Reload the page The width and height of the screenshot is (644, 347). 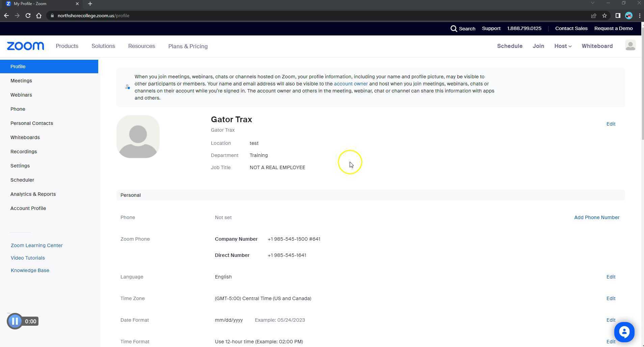pos(28,16)
